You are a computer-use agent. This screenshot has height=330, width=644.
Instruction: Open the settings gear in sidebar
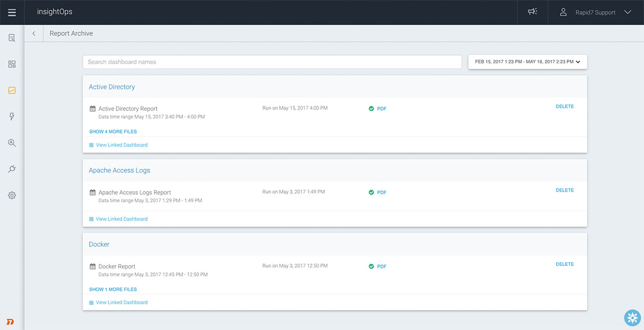12,195
